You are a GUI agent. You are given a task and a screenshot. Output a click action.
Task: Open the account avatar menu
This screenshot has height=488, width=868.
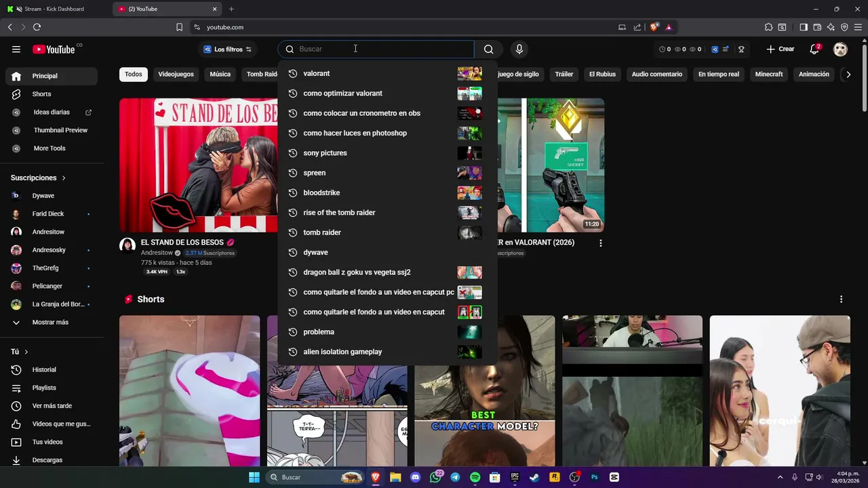840,49
